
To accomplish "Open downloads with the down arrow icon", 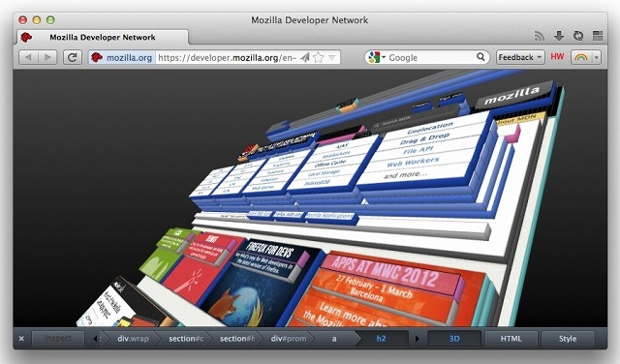I will 559,36.
